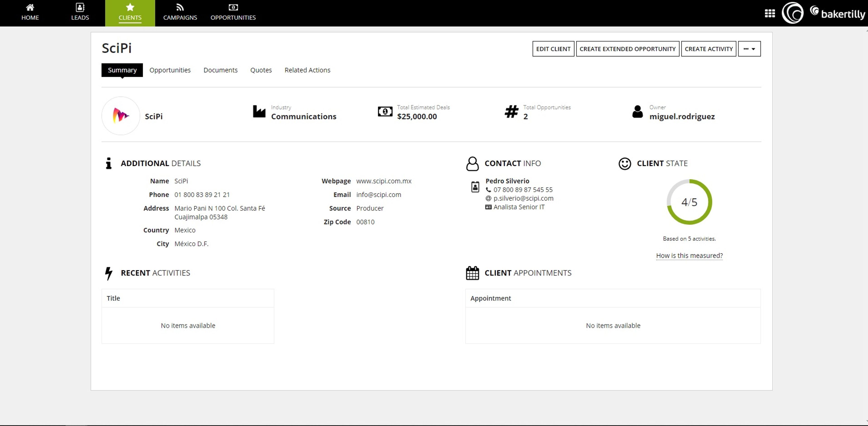The height and width of the screenshot is (426, 868).
Task: Click the factory Industry icon
Action: pyautogui.click(x=259, y=111)
